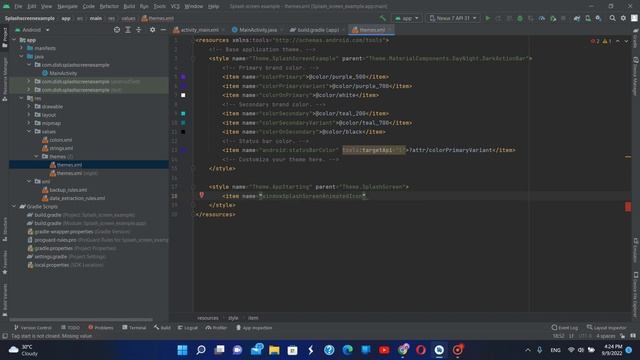
Task: Hide the Project panel with minus icon
Action: click(163, 30)
